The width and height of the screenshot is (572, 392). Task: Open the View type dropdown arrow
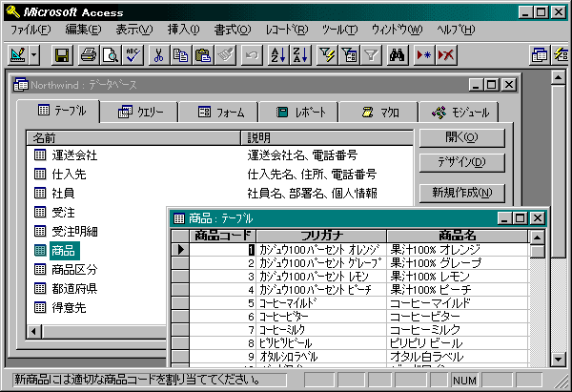(33, 55)
